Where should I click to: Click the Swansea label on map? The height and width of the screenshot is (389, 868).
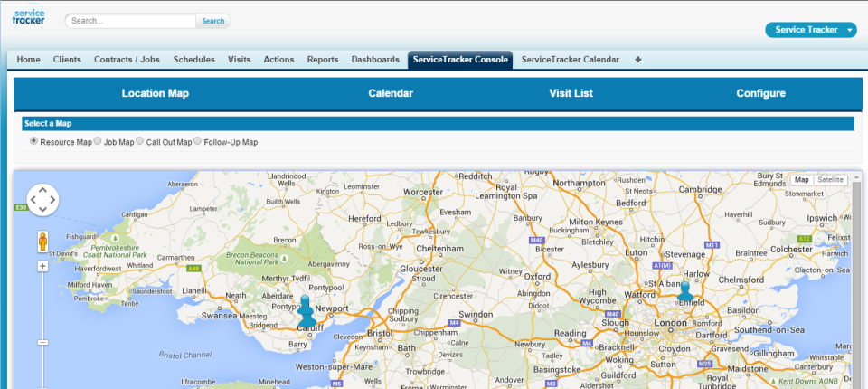point(220,316)
